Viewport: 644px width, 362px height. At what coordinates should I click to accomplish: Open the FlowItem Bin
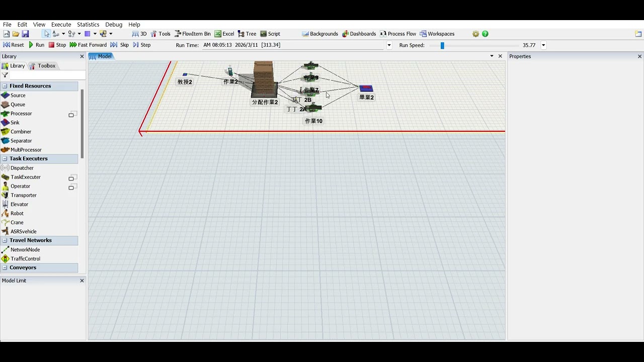pos(192,34)
